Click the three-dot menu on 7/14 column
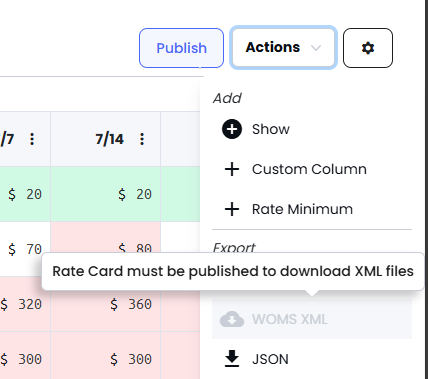This screenshot has height=379, width=428. tap(142, 139)
